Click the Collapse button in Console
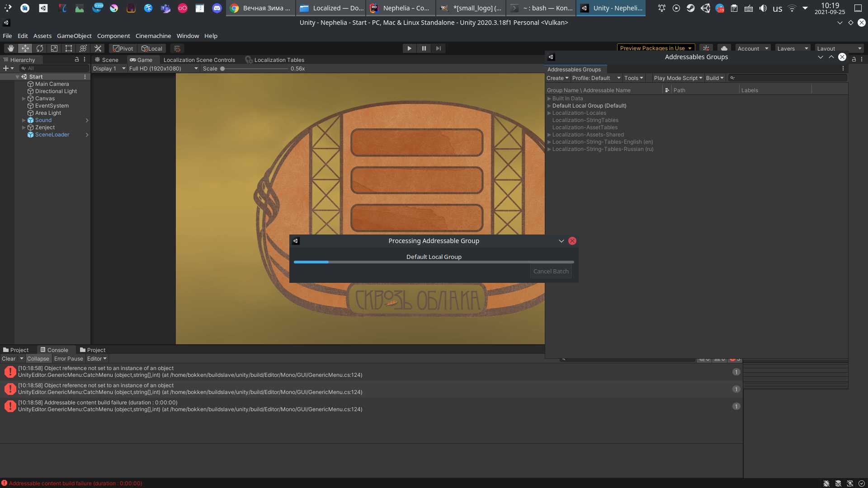The height and width of the screenshot is (488, 868). click(38, 358)
